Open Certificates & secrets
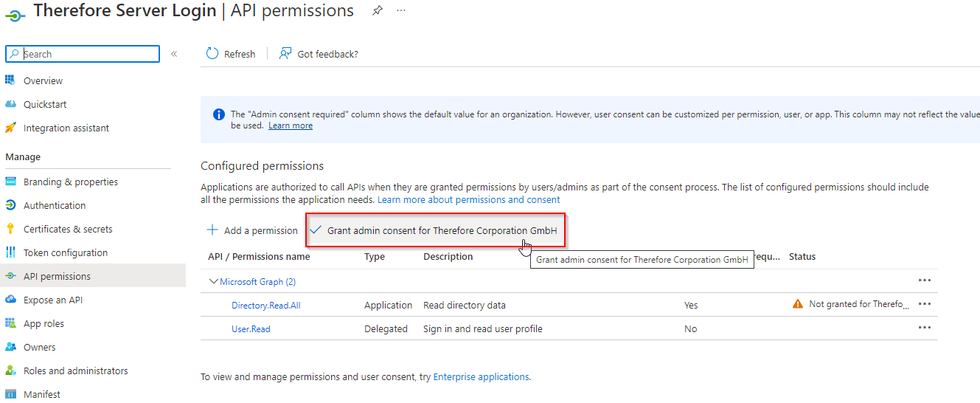This screenshot has height=403, width=980. point(68,229)
